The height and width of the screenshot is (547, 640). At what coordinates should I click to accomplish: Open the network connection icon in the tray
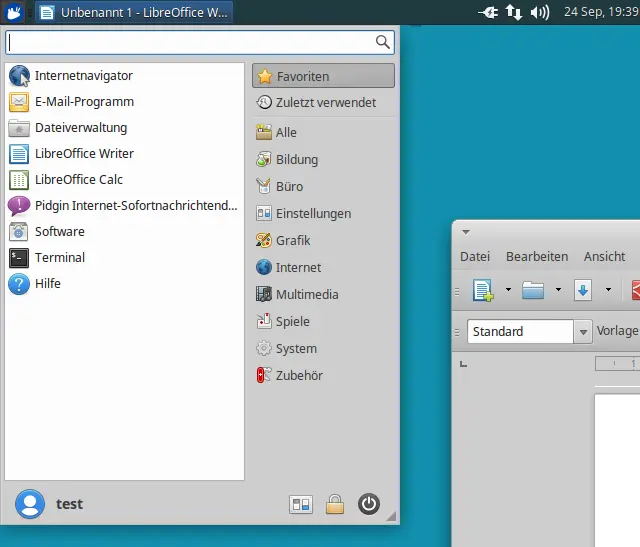(514, 12)
